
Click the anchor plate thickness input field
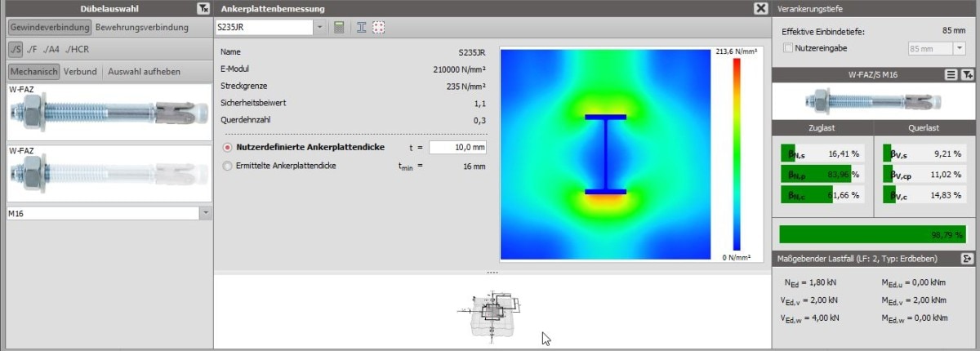coord(457,148)
